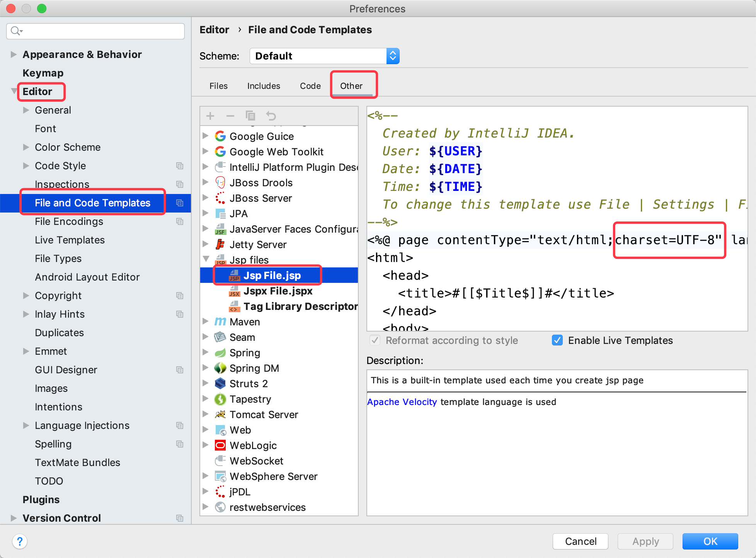Open Keymap settings
This screenshot has height=558, width=756.
43,73
